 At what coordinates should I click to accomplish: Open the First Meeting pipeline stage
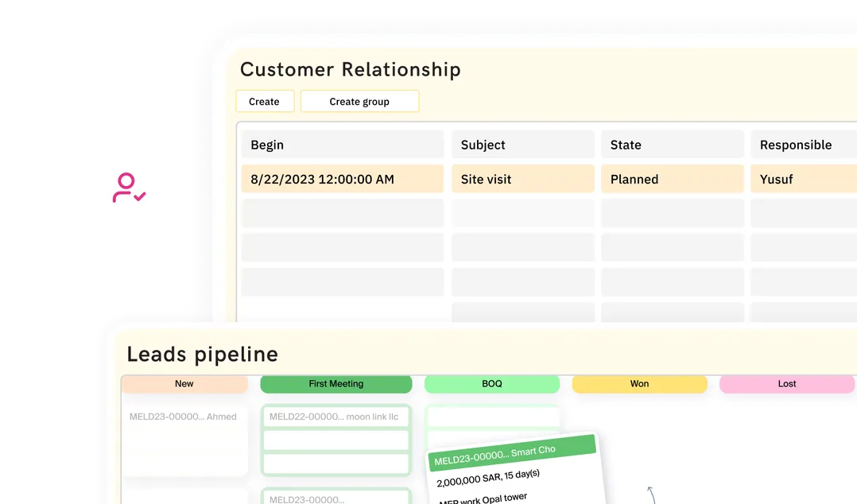click(336, 384)
